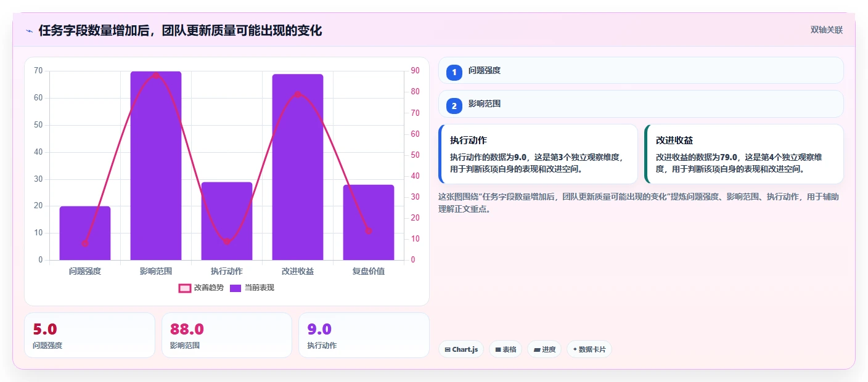Click the trend line point above 问题强度

[x=85, y=243]
